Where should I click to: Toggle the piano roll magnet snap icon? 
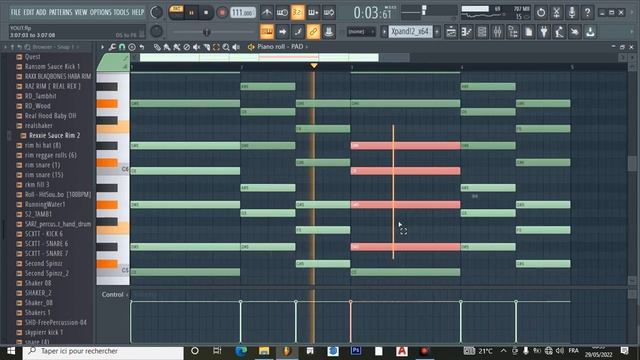122,47
